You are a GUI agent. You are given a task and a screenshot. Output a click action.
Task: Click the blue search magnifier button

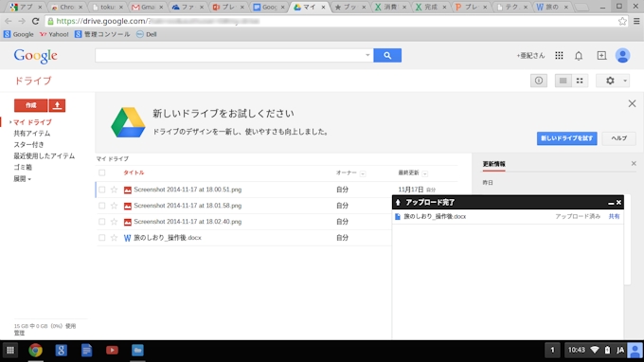click(387, 56)
